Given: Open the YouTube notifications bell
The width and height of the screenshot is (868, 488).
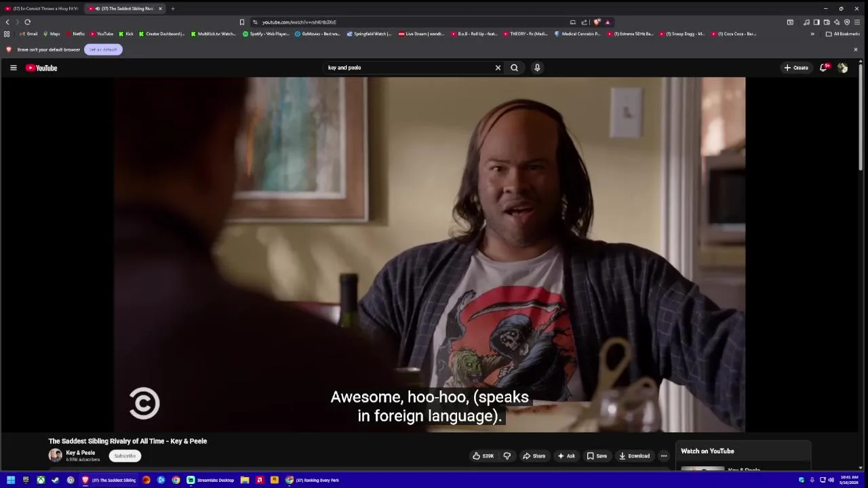Looking at the screenshot, I should (824, 68).
